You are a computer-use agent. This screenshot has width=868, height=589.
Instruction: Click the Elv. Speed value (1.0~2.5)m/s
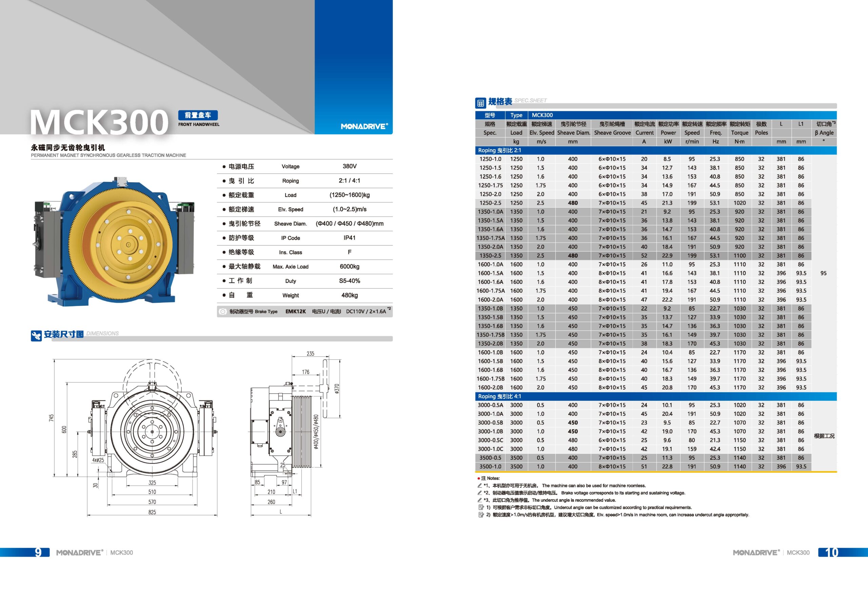(350, 209)
